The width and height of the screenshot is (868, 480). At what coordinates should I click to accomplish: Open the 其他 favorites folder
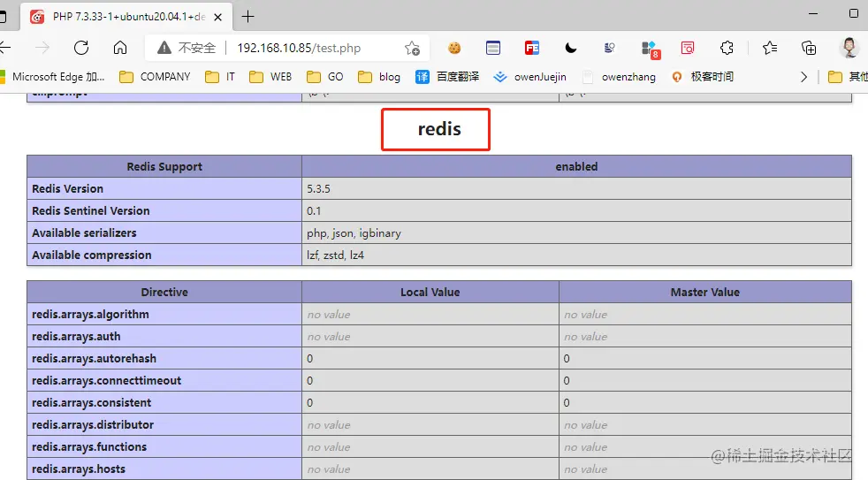848,77
